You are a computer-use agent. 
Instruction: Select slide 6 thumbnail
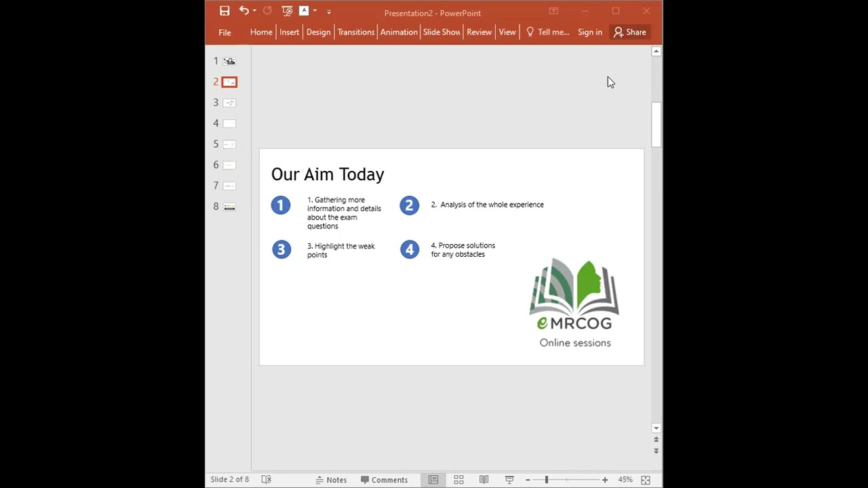pyautogui.click(x=229, y=165)
